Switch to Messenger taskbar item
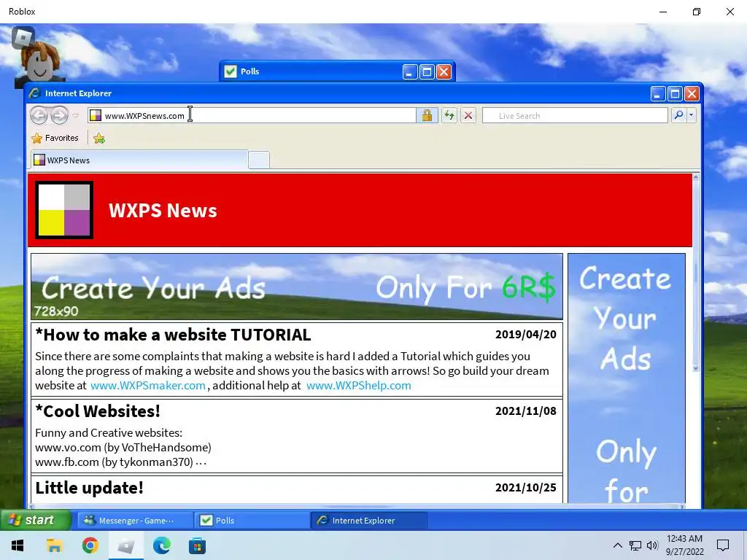 click(135, 521)
